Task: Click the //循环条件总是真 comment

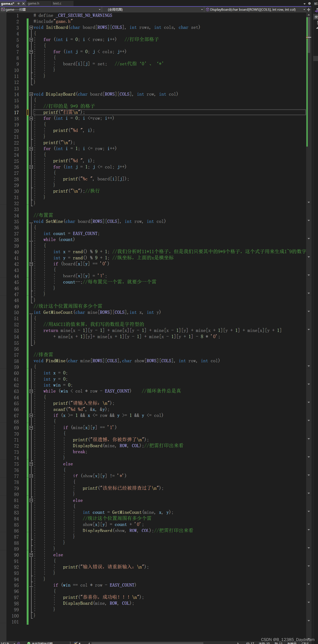Action: 162,391
